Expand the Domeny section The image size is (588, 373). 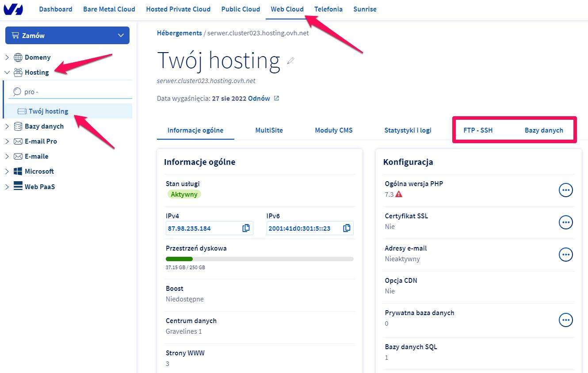click(x=7, y=57)
